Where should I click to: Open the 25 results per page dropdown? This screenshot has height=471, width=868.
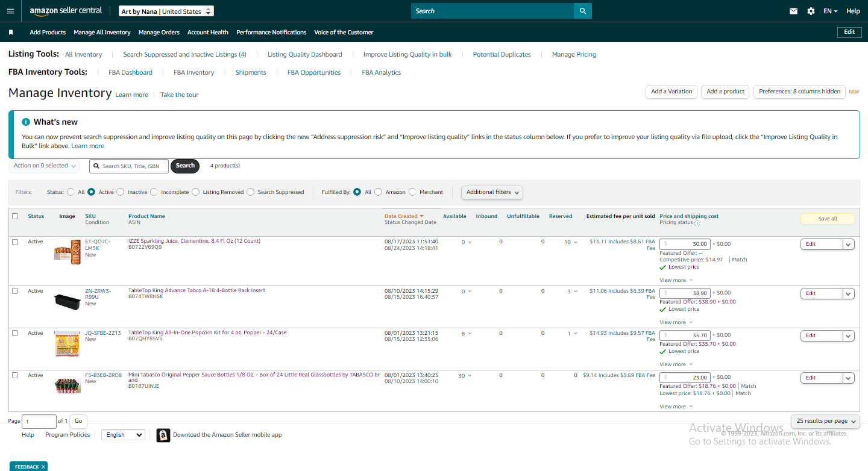coord(825,421)
